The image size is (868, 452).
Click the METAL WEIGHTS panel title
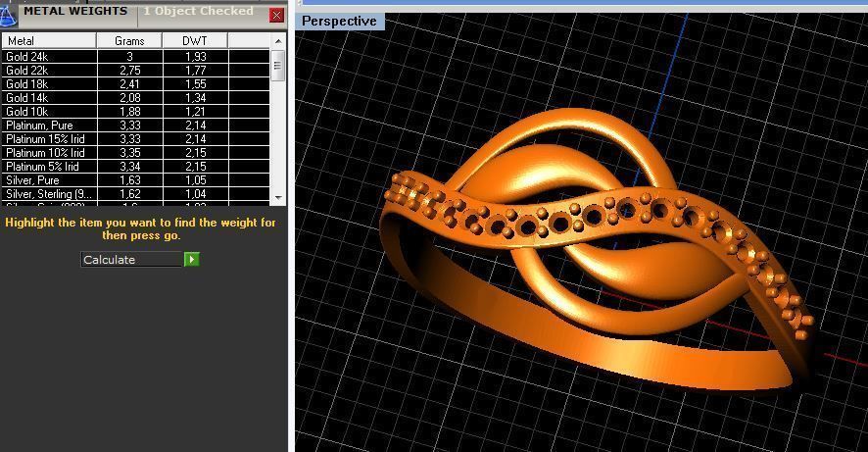click(x=75, y=11)
